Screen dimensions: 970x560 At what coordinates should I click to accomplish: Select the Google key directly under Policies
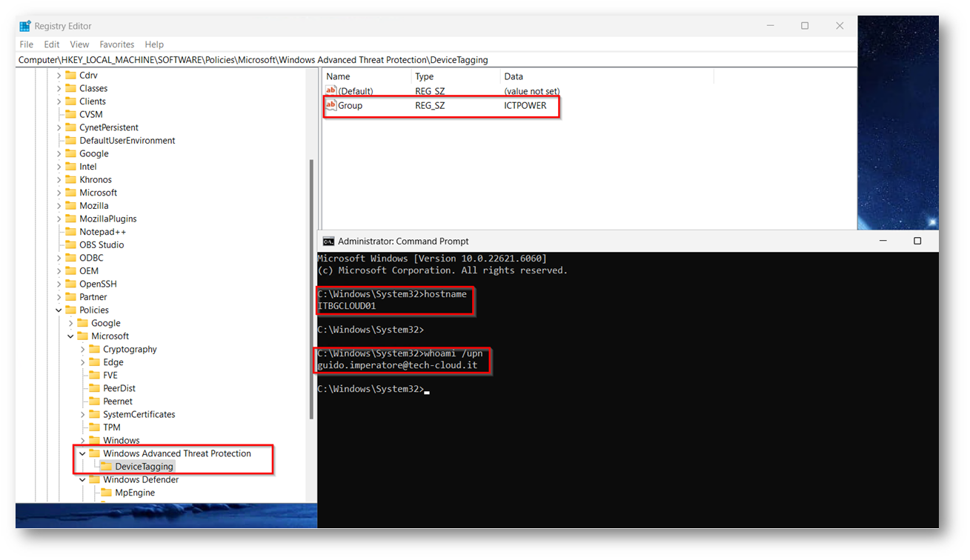coord(106,323)
